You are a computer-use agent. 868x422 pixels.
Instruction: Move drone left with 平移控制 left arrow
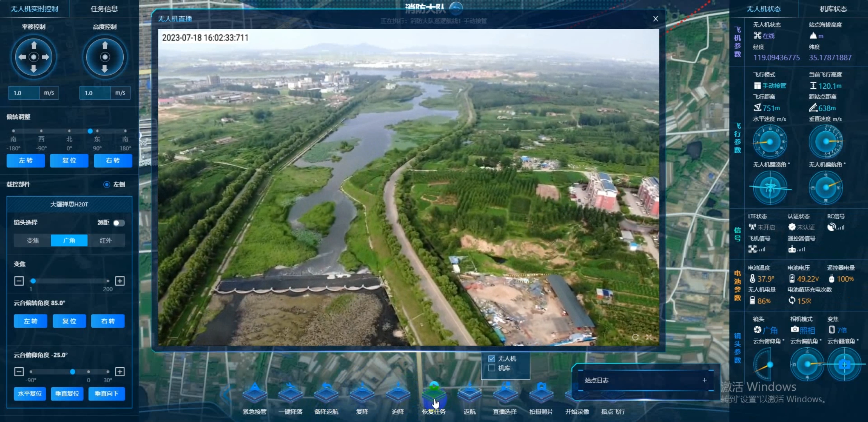(22, 57)
